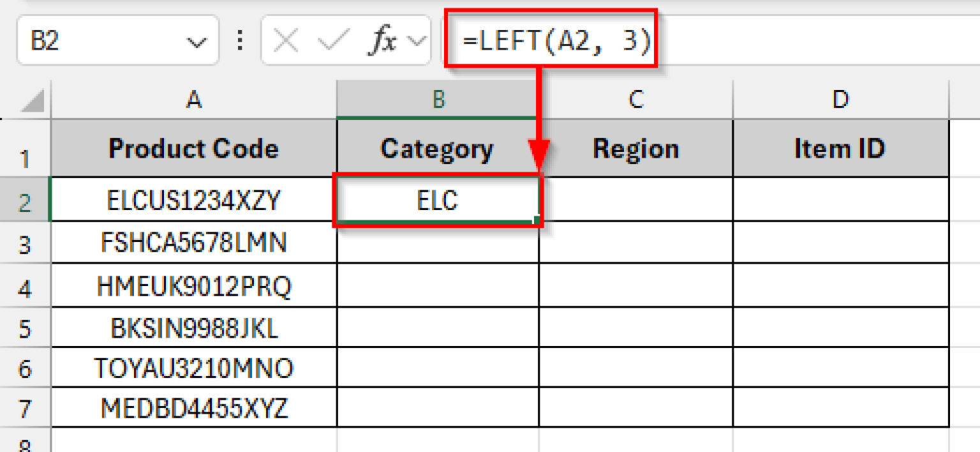Click the Cancel X icon in formula bar
The image size is (980, 452).
285,42
